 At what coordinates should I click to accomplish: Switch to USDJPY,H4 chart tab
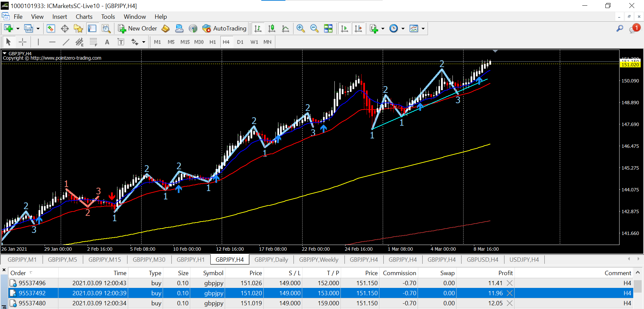coord(524,260)
